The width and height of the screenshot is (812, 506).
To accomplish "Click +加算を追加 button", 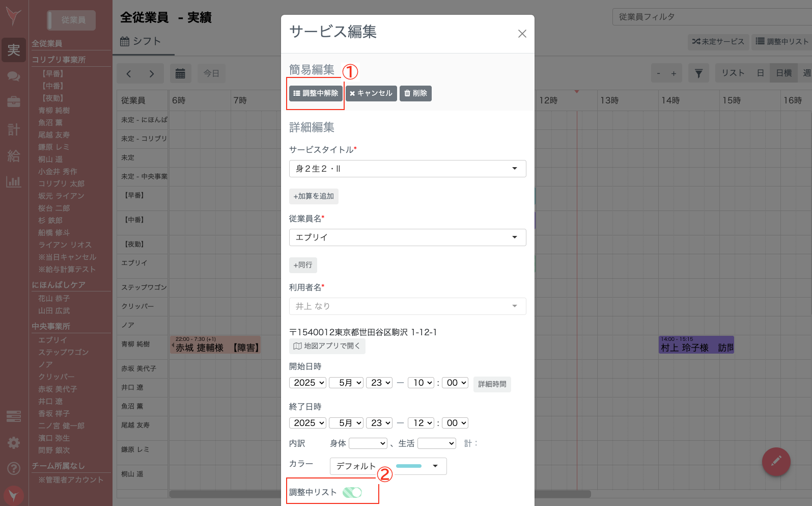I will click(x=314, y=196).
